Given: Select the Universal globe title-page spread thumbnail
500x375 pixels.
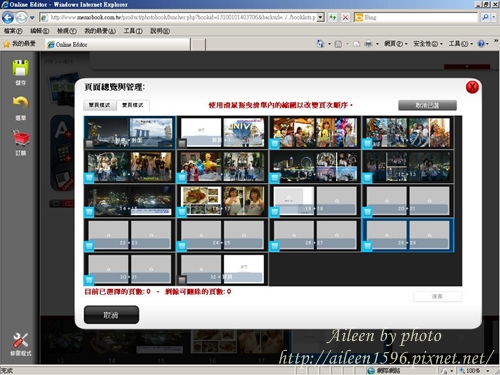Looking at the screenshot, I should [x=222, y=132].
